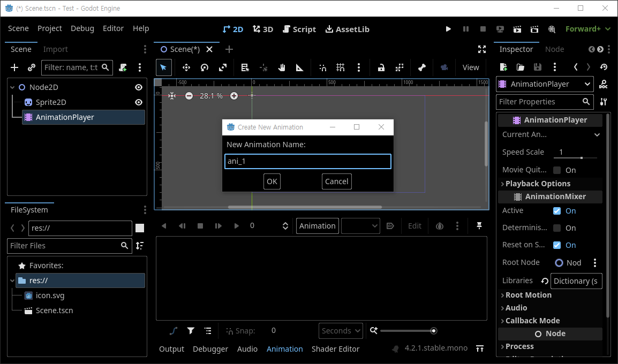Uncheck Reset on Save checkbox

(557, 245)
